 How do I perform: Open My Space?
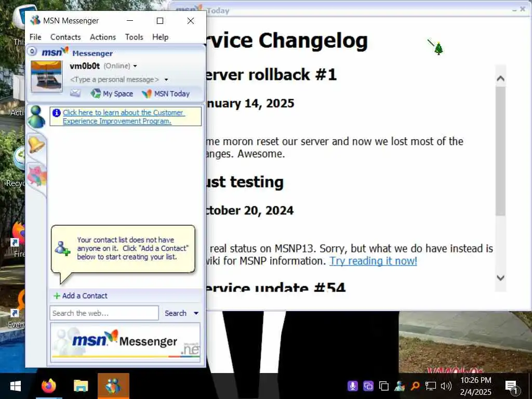112,94
